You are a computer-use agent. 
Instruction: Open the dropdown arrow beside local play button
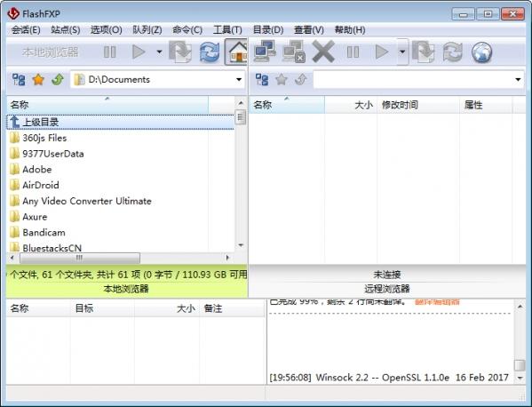[x=159, y=52]
